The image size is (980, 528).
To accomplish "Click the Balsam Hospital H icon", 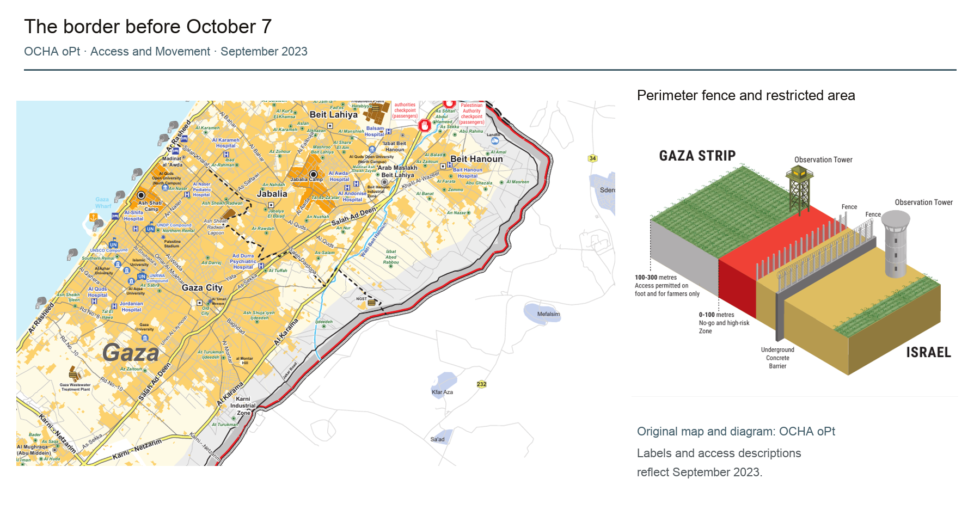I will pyautogui.click(x=389, y=131).
